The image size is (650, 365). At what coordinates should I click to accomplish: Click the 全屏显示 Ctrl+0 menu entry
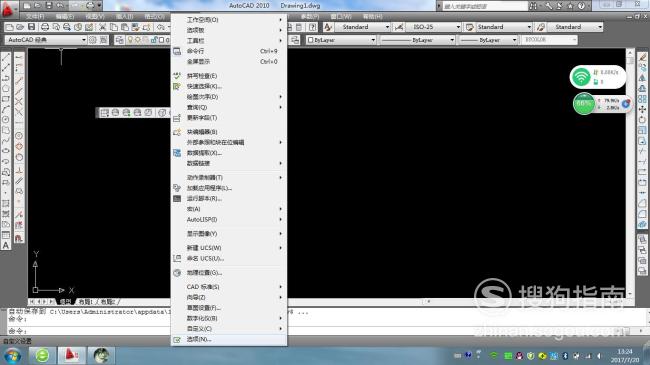[x=229, y=61]
